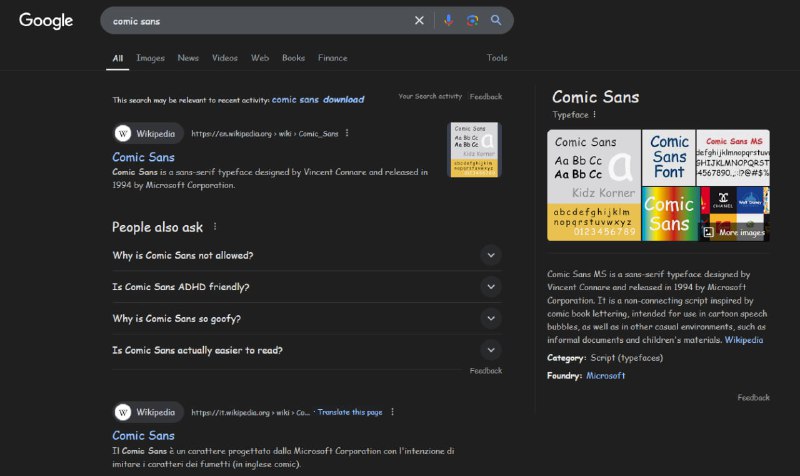The height and width of the screenshot is (476, 800).
Task: Expand "Why is Comic Sans not allowed?"
Action: [307, 255]
